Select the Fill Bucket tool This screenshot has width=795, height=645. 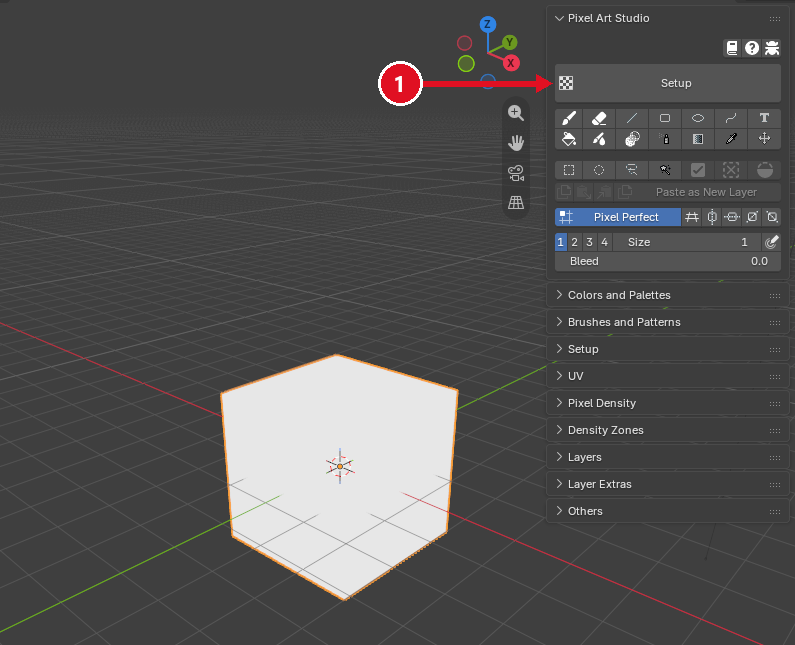(x=569, y=139)
